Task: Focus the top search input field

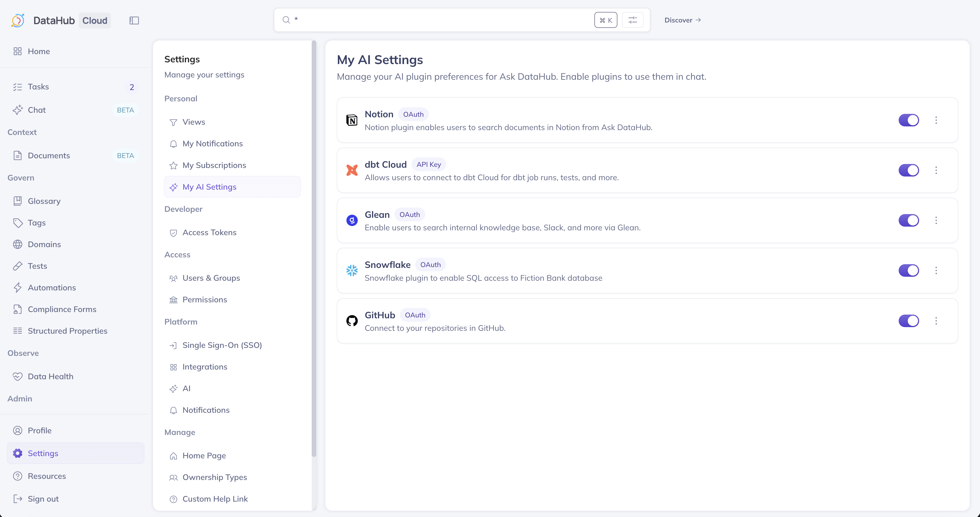Action: click(x=437, y=20)
